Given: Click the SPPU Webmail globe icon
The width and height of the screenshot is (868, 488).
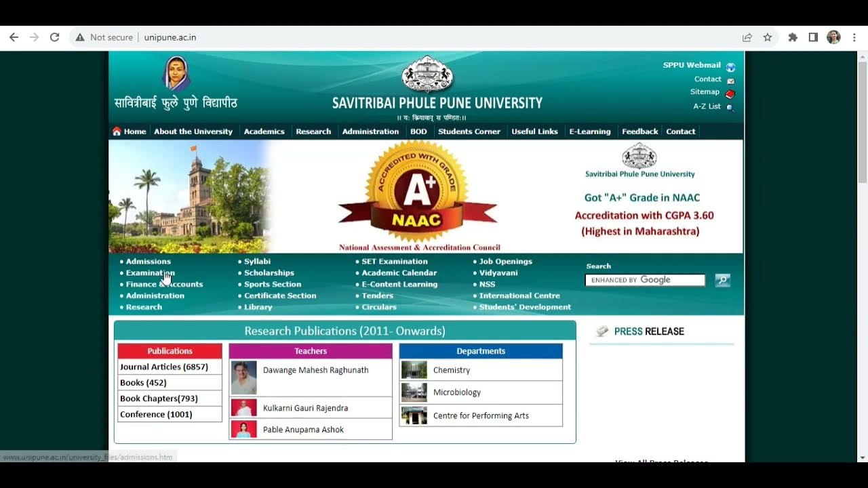Looking at the screenshot, I should click(730, 67).
